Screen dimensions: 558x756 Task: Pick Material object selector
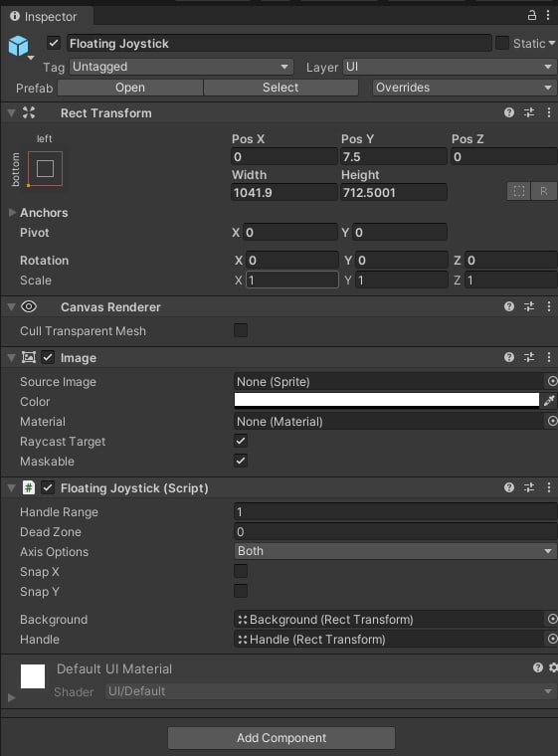coord(552,421)
